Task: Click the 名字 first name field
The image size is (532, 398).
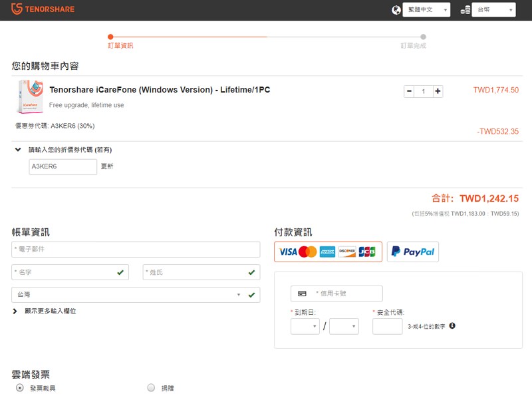Action: (70, 272)
